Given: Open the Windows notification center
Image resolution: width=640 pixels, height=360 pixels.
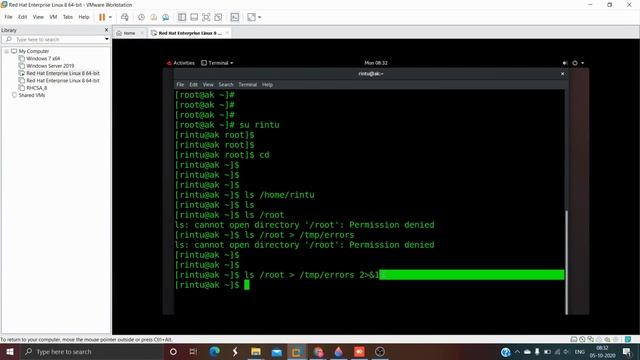Looking at the screenshot, I should pyautogui.click(x=627, y=351).
